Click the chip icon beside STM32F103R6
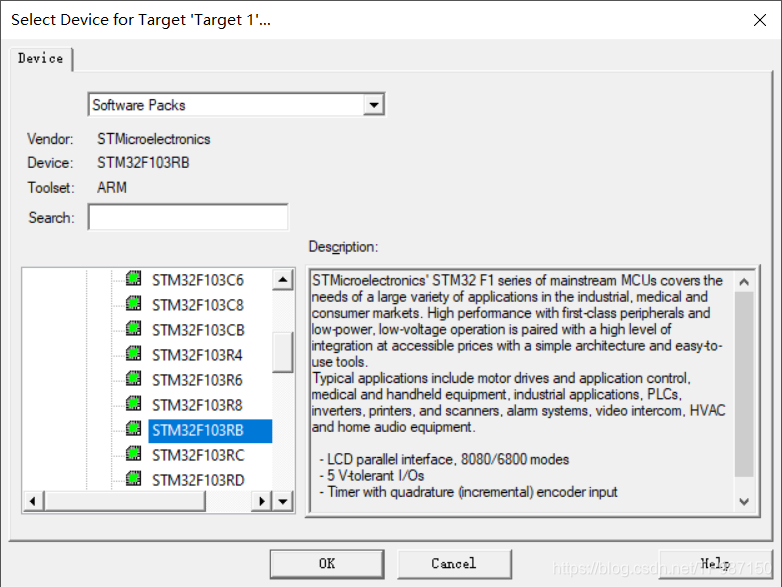The height and width of the screenshot is (587, 782). [133, 378]
